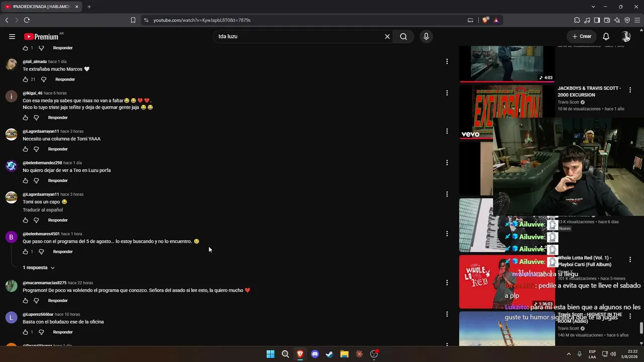The image size is (644, 362).
Task: Like the 'Tomi sos un capo' comment
Action: pyautogui.click(x=25, y=220)
